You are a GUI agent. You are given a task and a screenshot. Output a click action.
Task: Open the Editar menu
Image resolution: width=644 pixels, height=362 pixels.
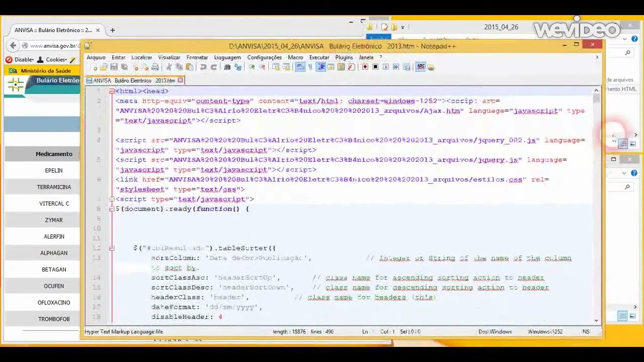pos(118,57)
